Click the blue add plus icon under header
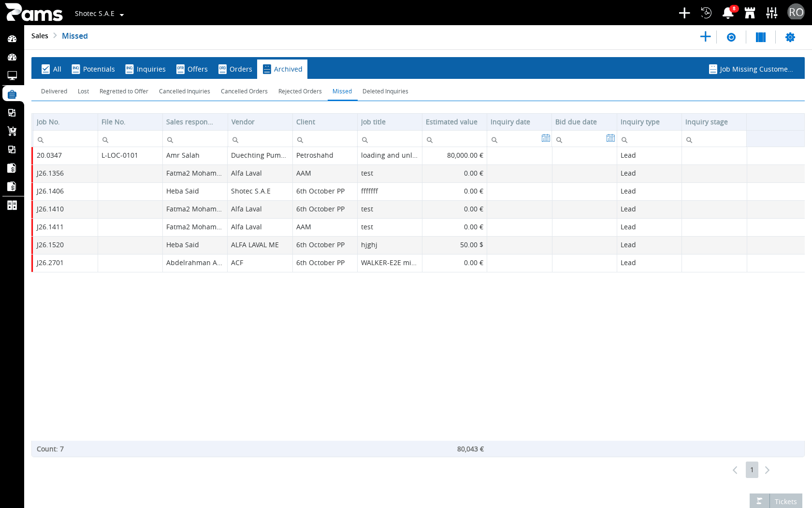 (x=705, y=37)
